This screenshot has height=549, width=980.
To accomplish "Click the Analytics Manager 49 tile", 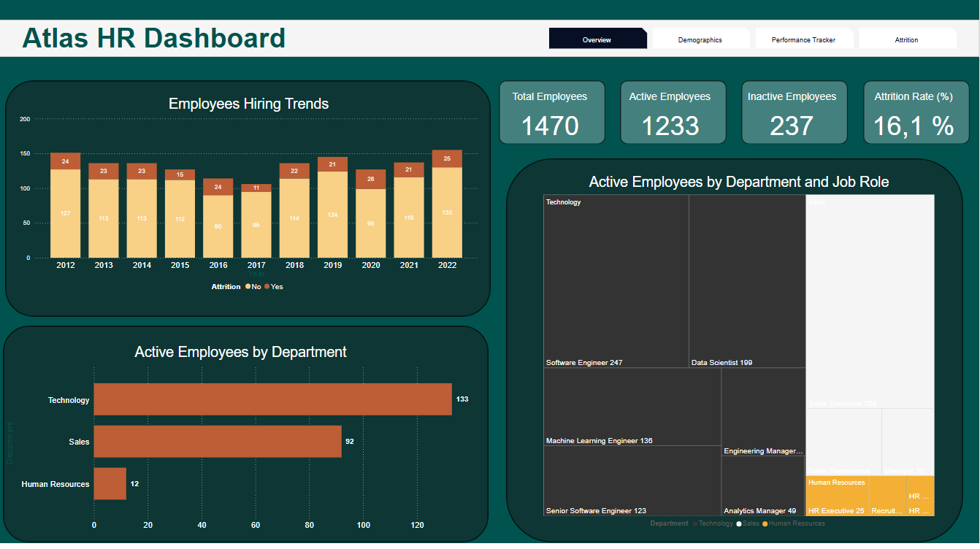I will coord(762,485).
